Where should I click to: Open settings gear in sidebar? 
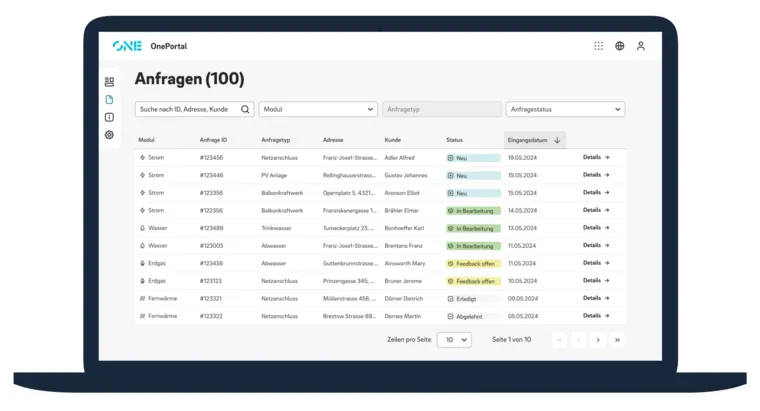click(x=110, y=135)
